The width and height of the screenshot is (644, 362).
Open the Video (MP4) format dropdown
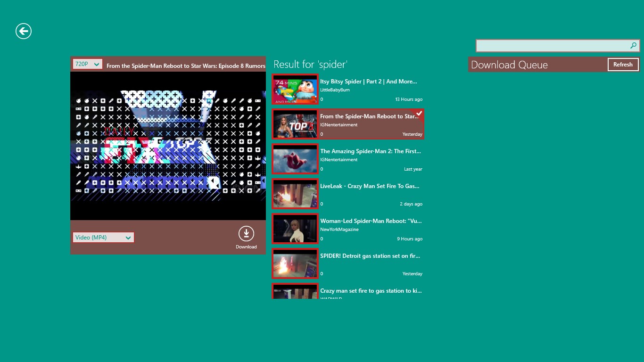103,237
